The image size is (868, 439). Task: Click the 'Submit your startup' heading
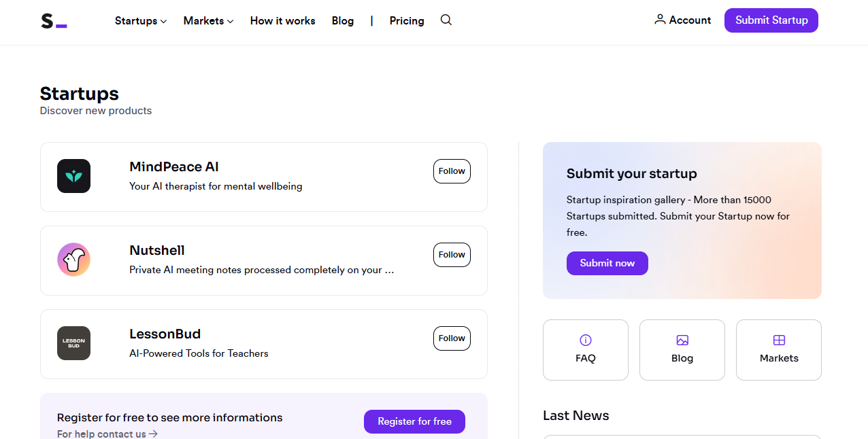[632, 173]
